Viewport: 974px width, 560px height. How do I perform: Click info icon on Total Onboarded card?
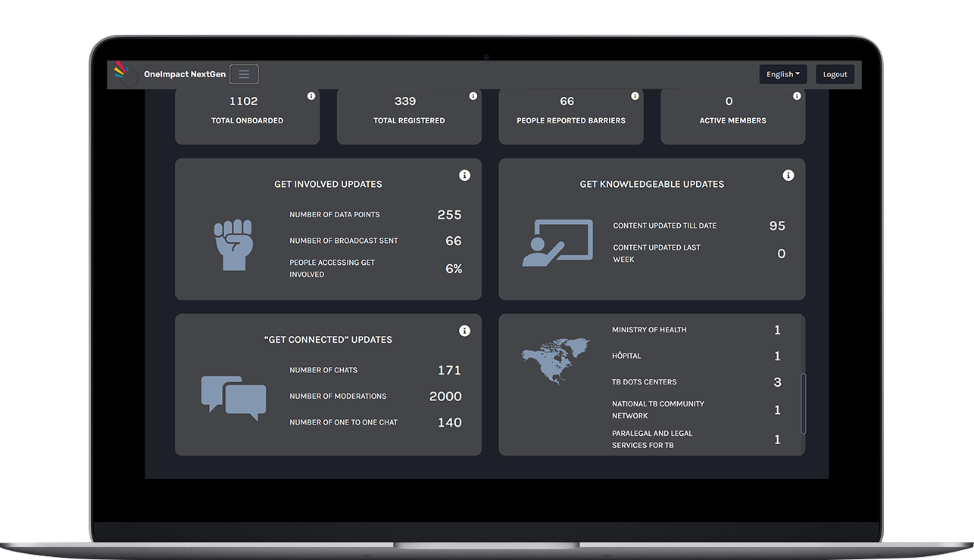(x=311, y=96)
